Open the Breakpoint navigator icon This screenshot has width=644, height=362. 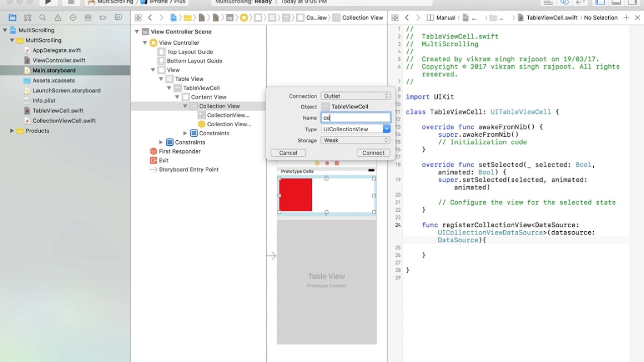click(x=103, y=18)
